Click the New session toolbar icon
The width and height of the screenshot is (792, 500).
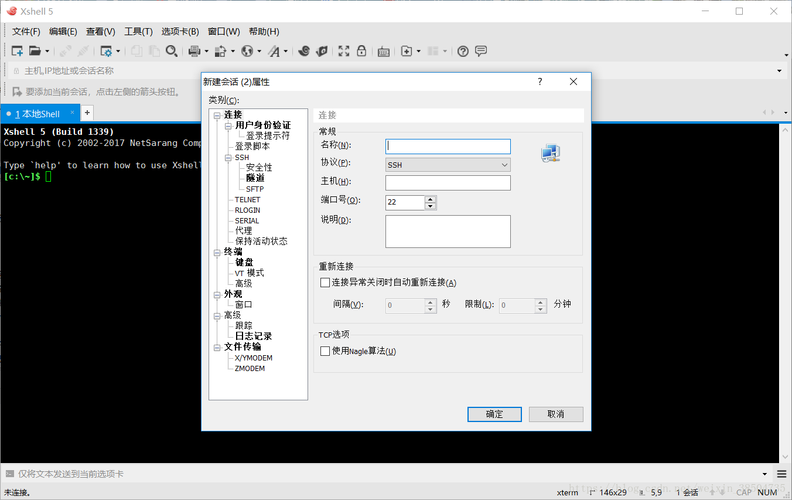click(x=17, y=51)
